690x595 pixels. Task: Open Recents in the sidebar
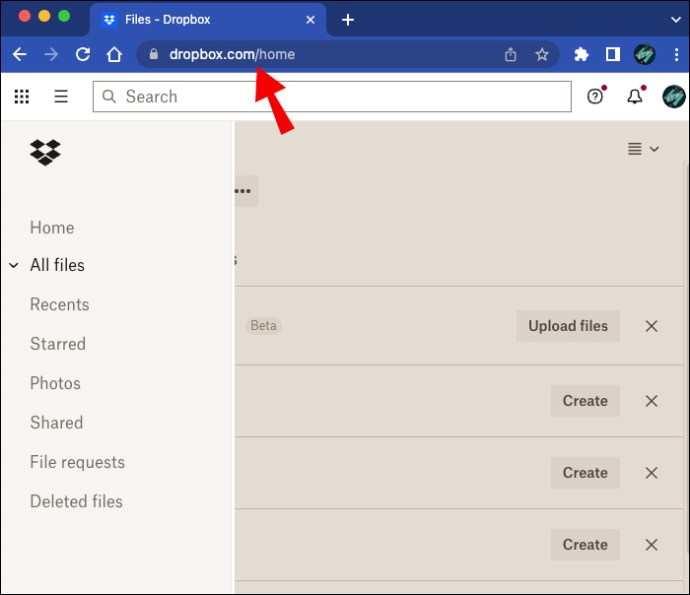[59, 305]
